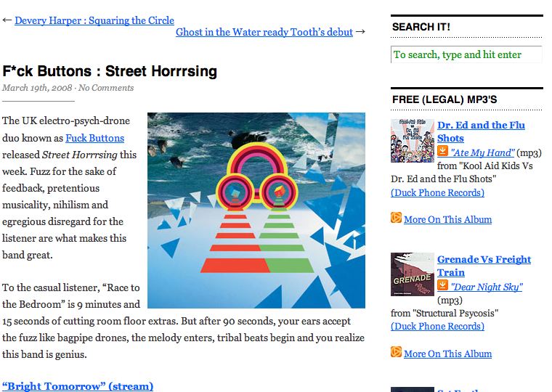Click the orange download icon beside "Dear Night Sky"
Screen dimensions: 552x392
click(442, 286)
